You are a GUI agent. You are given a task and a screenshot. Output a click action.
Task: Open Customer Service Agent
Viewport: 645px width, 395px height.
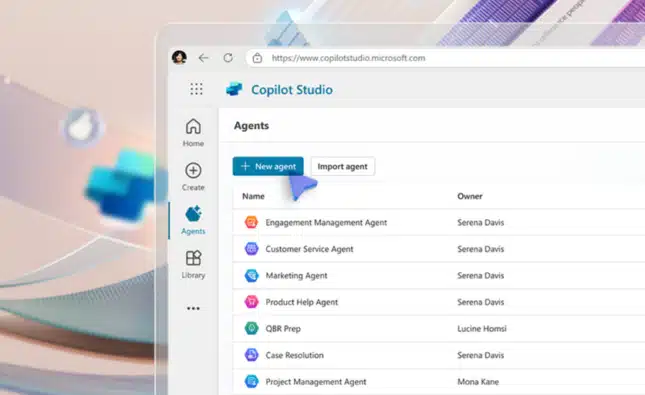309,249
